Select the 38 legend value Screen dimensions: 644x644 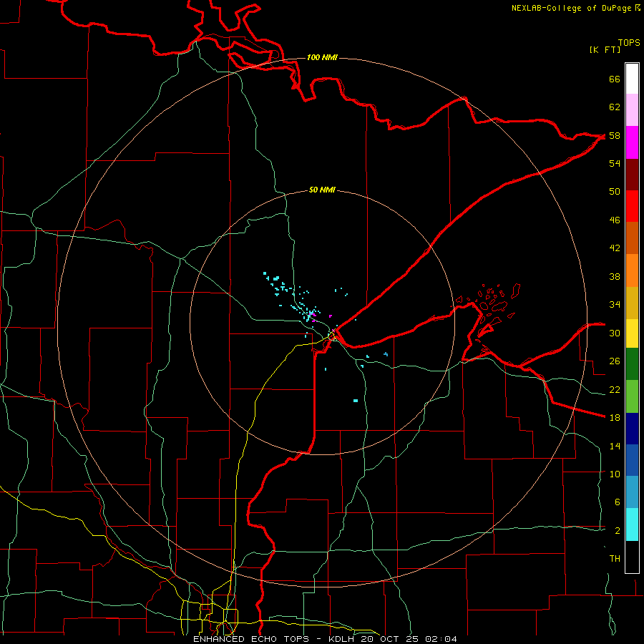(x=615, y=276)
